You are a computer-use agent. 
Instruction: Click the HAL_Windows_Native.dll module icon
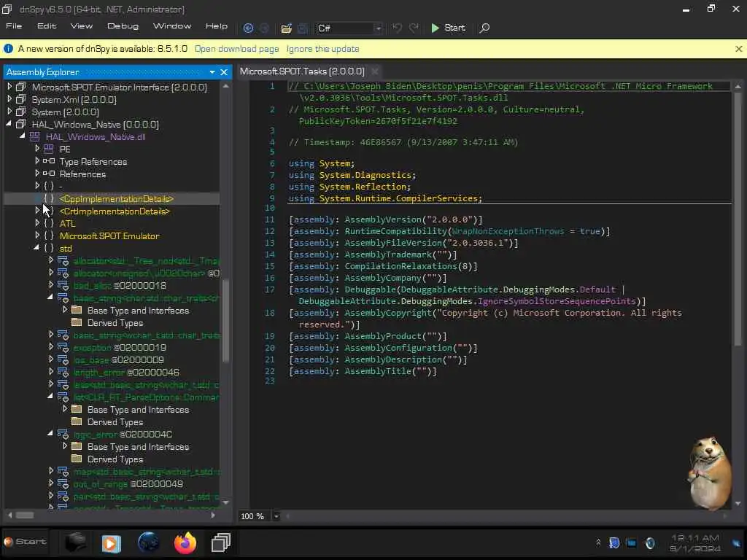[x=35, y=137]
